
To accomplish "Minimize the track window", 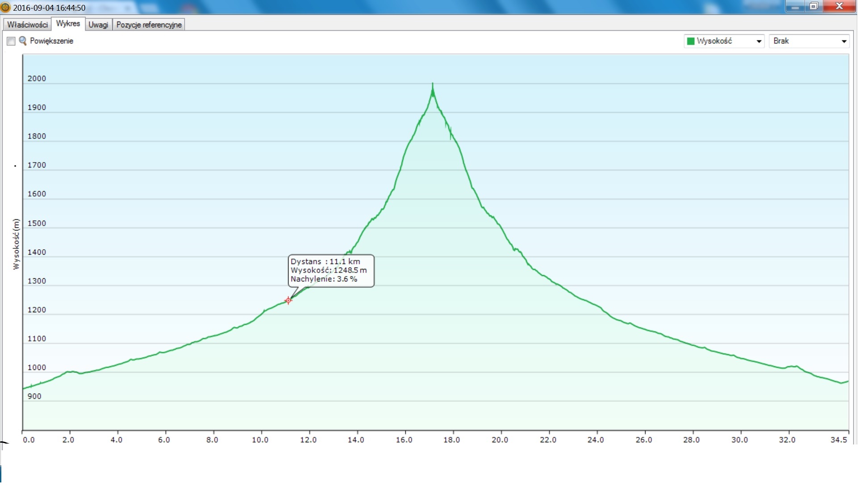I will point(795,7).
